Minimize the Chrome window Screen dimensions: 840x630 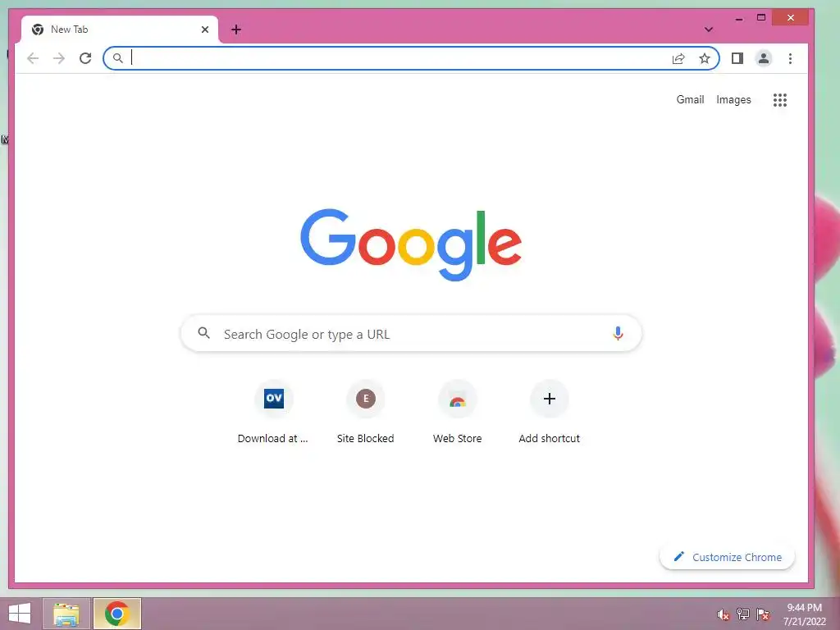click(x=739, y=18)
